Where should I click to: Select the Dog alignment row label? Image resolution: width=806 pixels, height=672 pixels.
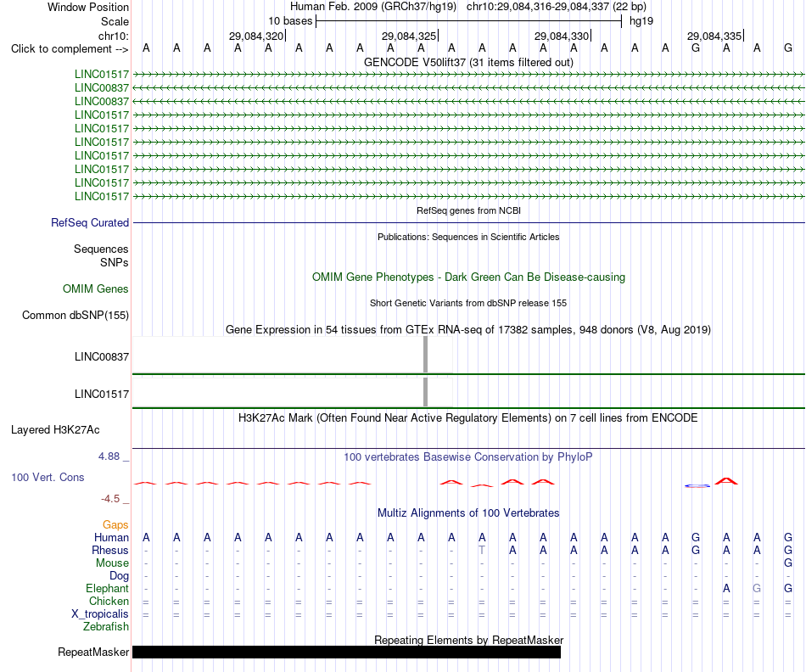coord(119,576)
